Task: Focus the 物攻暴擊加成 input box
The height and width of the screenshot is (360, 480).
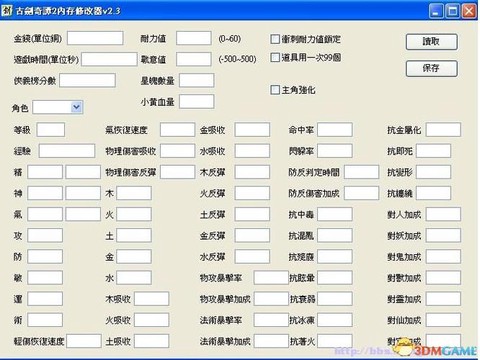Action: (x=271, y=299)
